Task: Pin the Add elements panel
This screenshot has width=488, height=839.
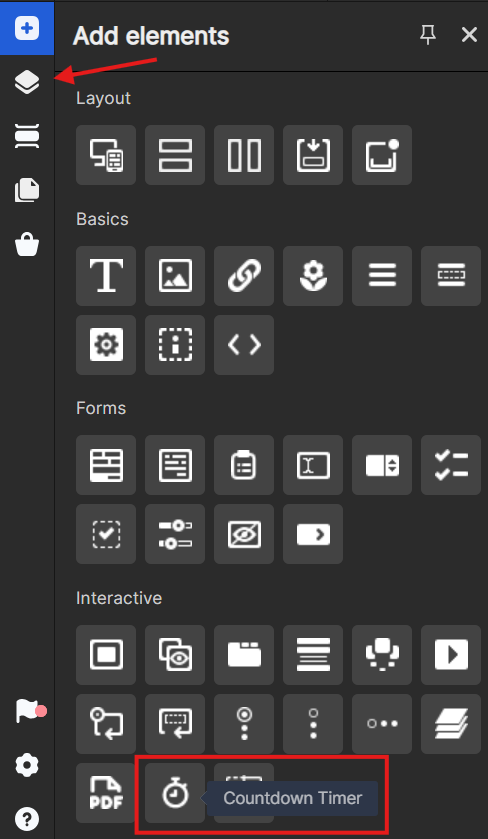Action: coord(428,35)
